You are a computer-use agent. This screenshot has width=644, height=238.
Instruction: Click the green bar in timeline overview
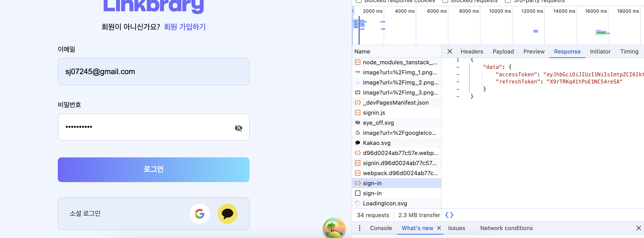tap(601, 33)
